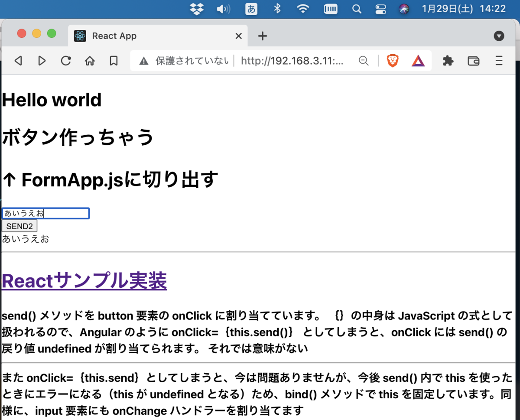This screenshot has width=520, height=420.
Task: Open the Brave Shields panel
Action: point(393,61)
